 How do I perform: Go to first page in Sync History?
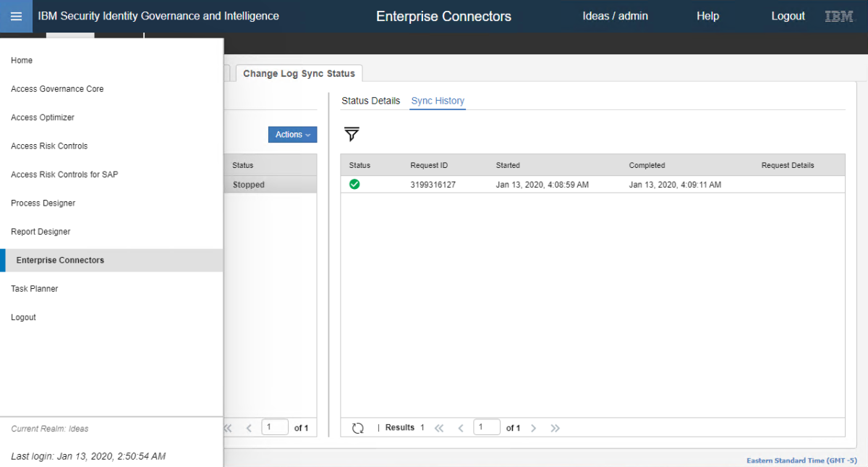pyautogui.click(x=438, y=428)
